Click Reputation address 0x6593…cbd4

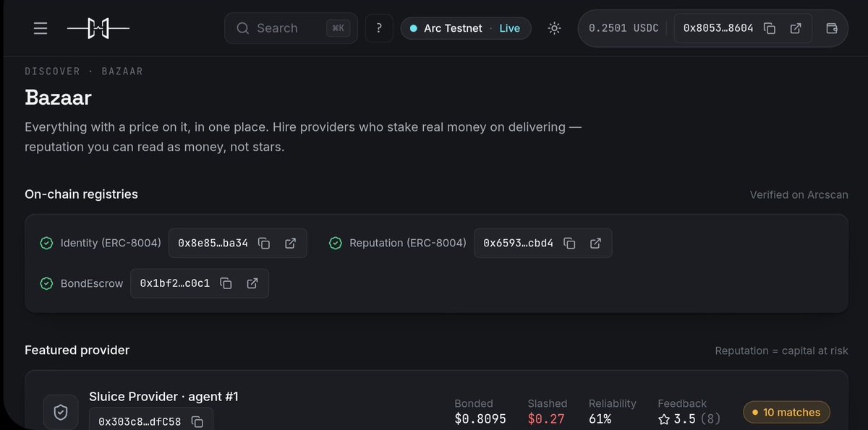(518, 243)
